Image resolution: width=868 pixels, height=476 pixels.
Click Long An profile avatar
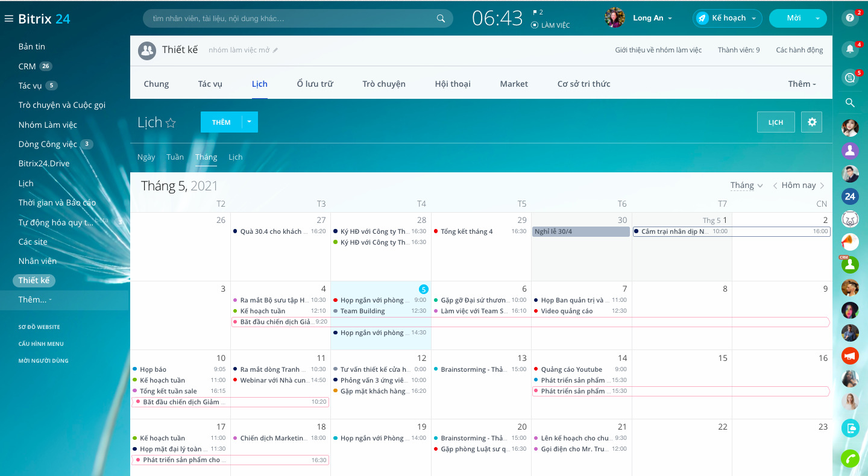tap(615, 18)
